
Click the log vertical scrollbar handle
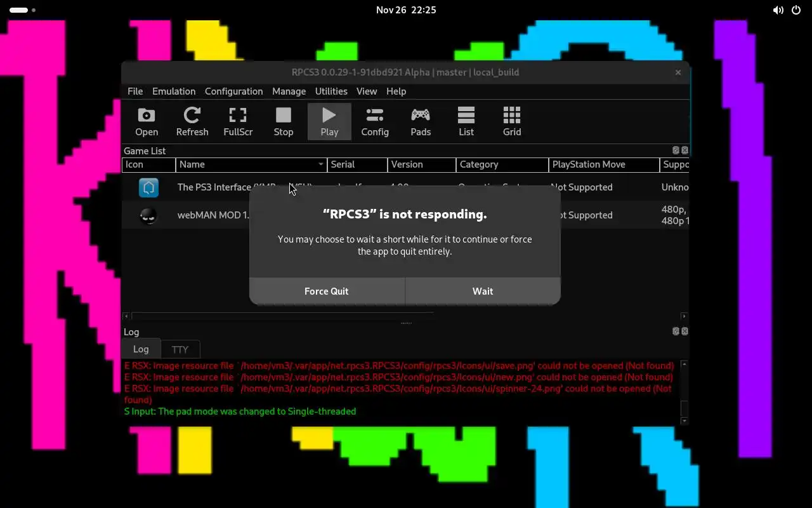684,408
